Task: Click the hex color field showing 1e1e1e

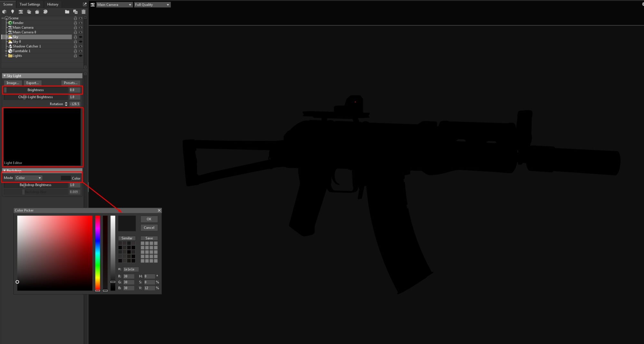Action: [x=130, y=269]
